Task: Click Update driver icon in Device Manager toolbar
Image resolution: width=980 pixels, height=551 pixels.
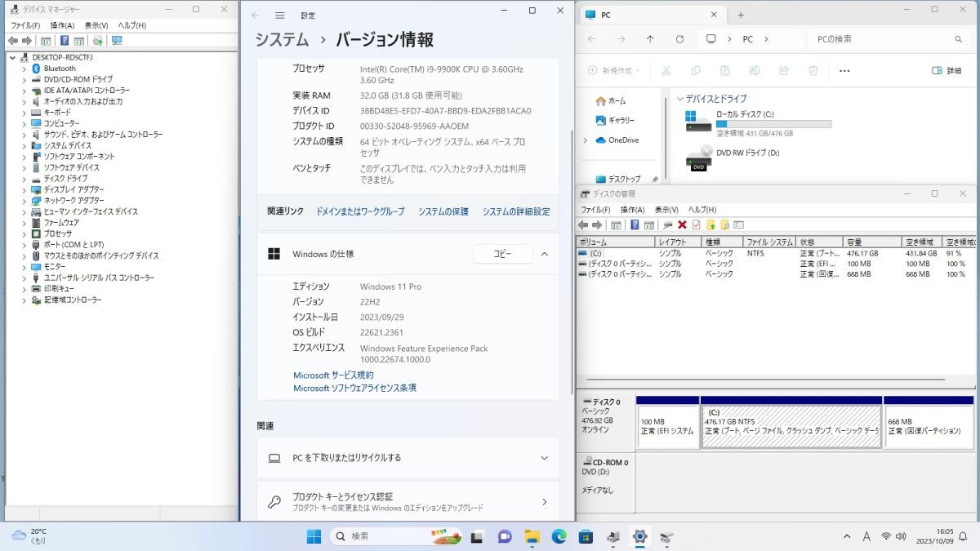Action: coord(98,40)
